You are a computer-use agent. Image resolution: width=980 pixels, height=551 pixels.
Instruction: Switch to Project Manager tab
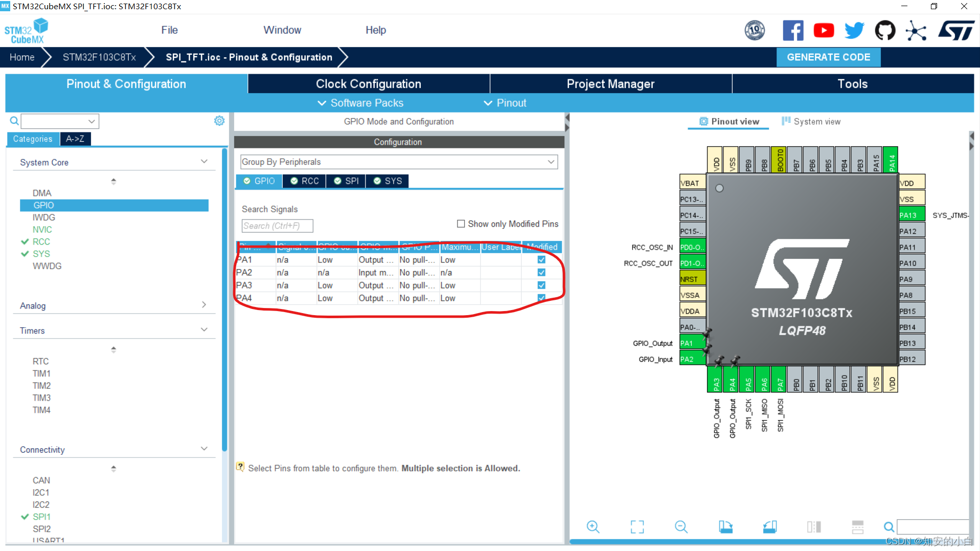[610, 84]
